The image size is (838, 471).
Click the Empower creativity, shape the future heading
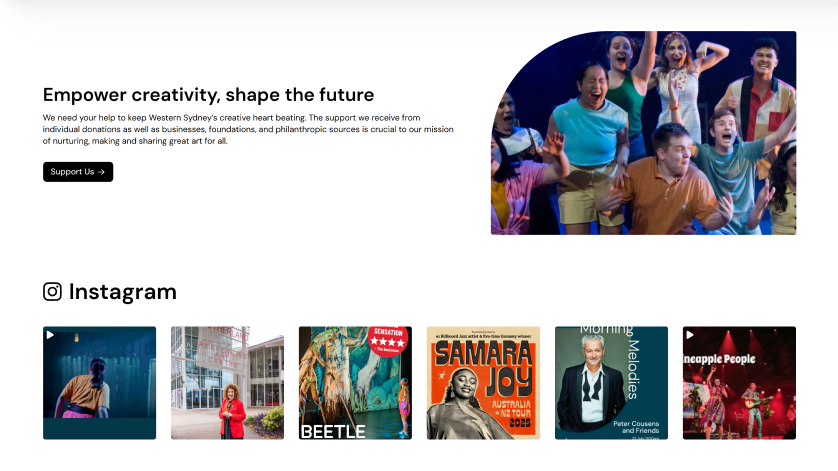(x=208, y=95)
